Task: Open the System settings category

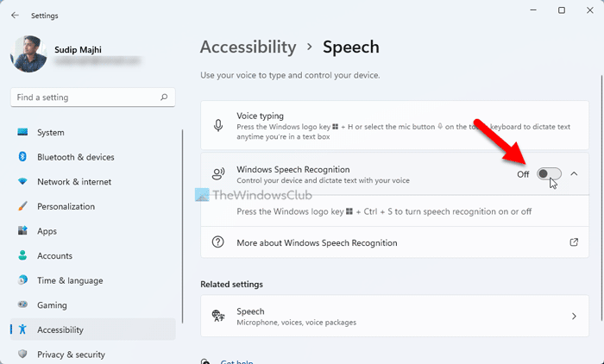Action: point(92,132)
